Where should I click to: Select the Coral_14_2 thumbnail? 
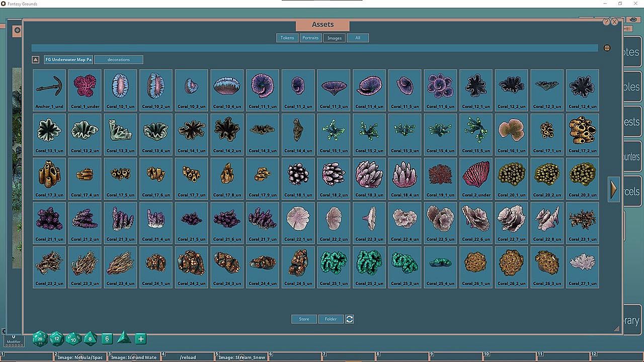[x=227, y=134]
